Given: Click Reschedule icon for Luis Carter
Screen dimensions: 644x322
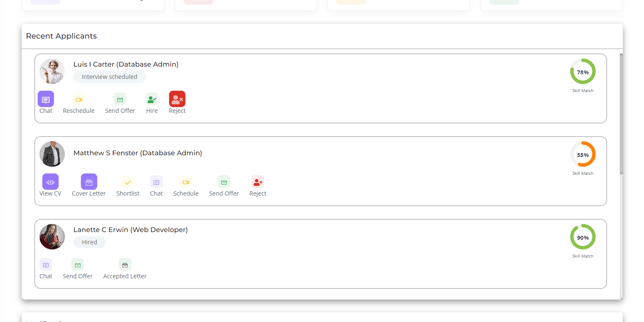Looking at the screenshot, I should point(78,99).
